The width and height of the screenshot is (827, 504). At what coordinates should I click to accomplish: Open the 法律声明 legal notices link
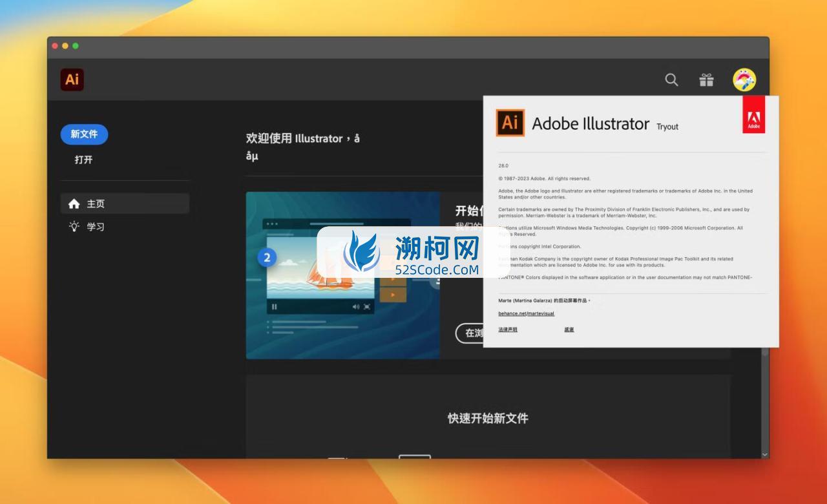[508, 330]
